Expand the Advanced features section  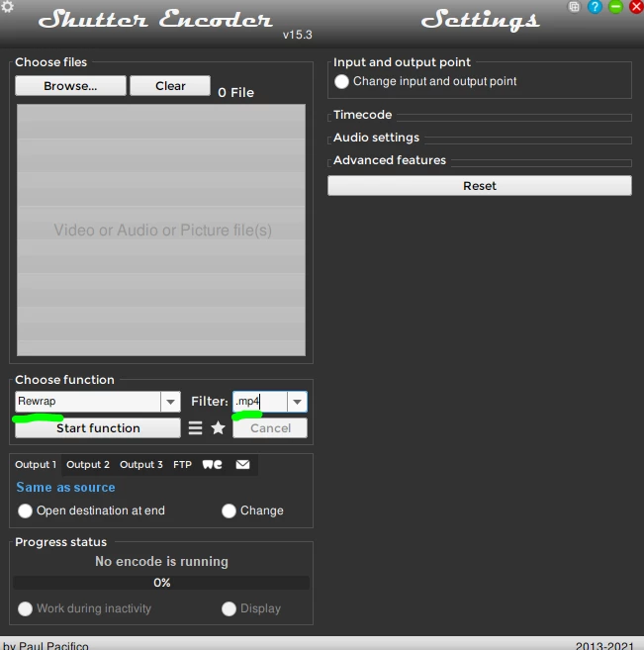point(390,160)
